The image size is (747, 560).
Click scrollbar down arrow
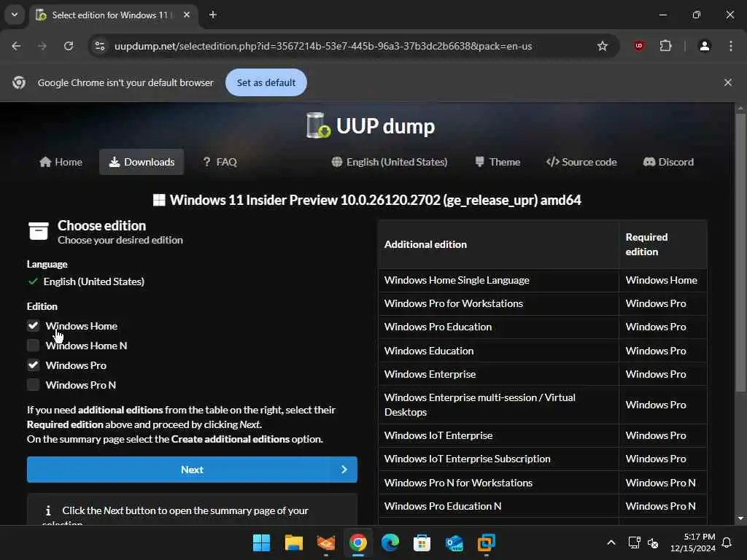(x=740, y=518)
